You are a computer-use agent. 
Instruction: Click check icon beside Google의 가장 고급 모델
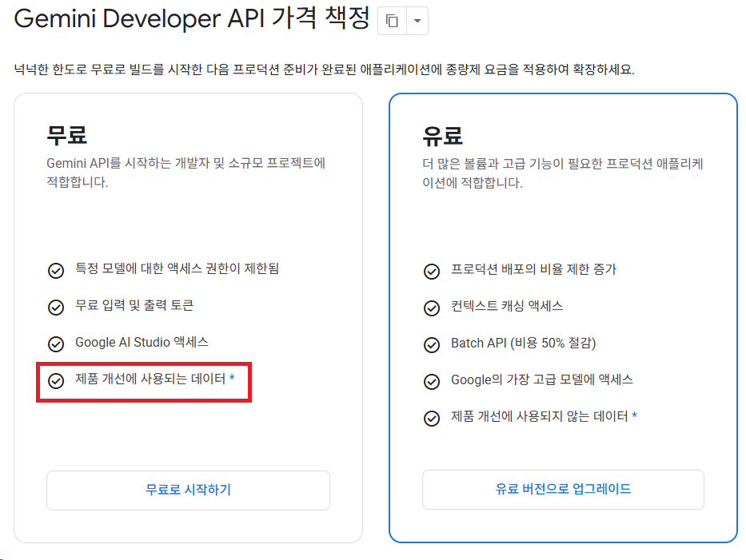[432, 381]
